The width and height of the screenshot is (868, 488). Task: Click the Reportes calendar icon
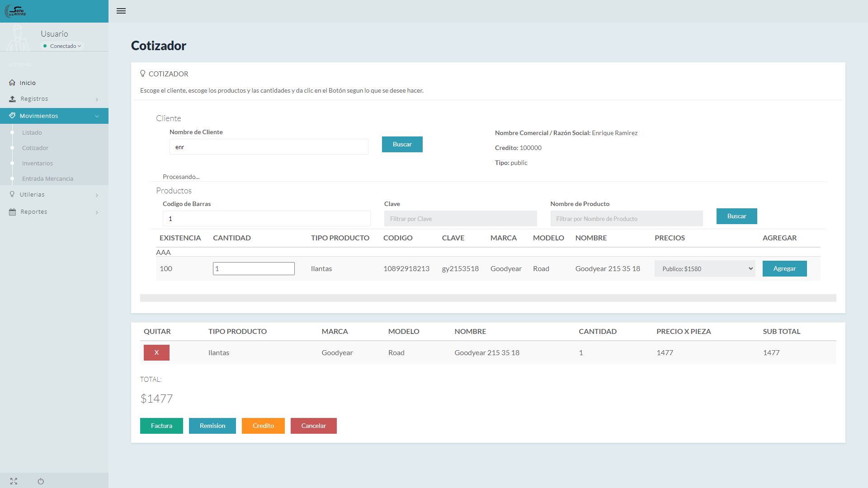[12, 212]
